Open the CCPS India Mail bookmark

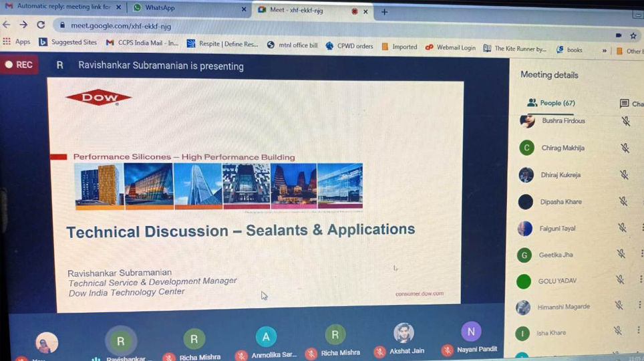(x=142, y=43)
